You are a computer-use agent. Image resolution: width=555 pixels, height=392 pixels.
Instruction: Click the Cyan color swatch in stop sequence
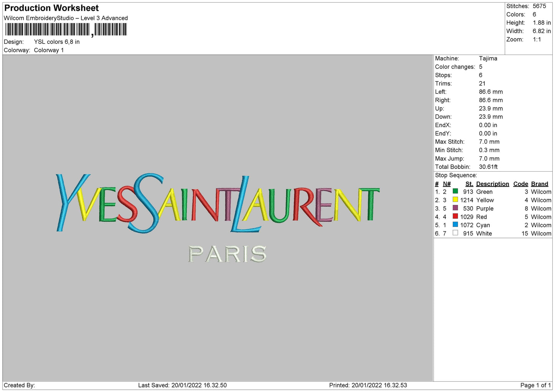(455, 225)
